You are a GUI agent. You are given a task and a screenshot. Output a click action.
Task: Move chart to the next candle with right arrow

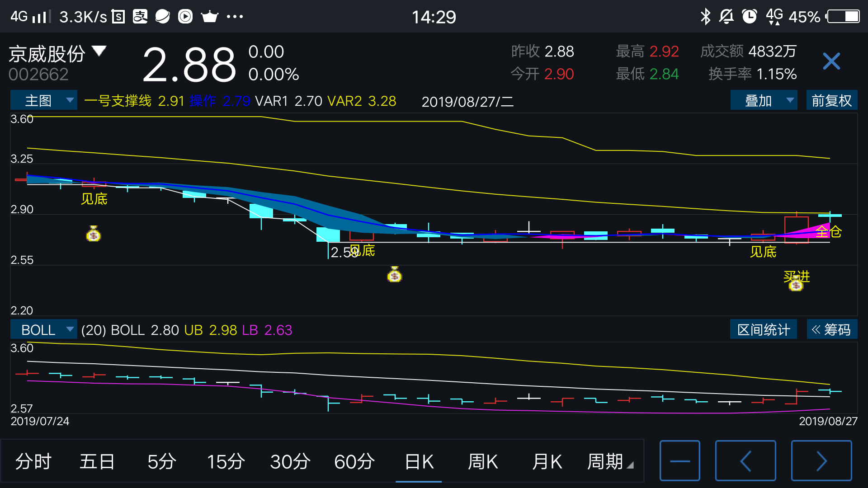pyautogui.click(x=821, y=461)
